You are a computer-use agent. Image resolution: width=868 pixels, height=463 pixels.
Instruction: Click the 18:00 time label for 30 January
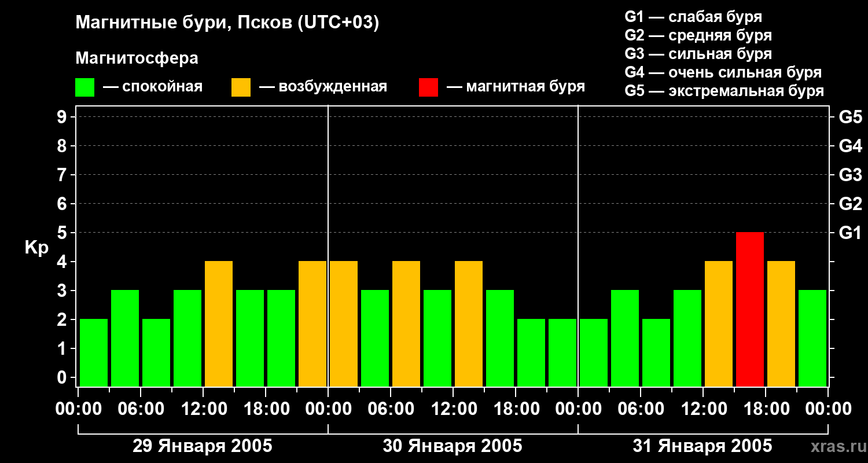coord(516,409)
